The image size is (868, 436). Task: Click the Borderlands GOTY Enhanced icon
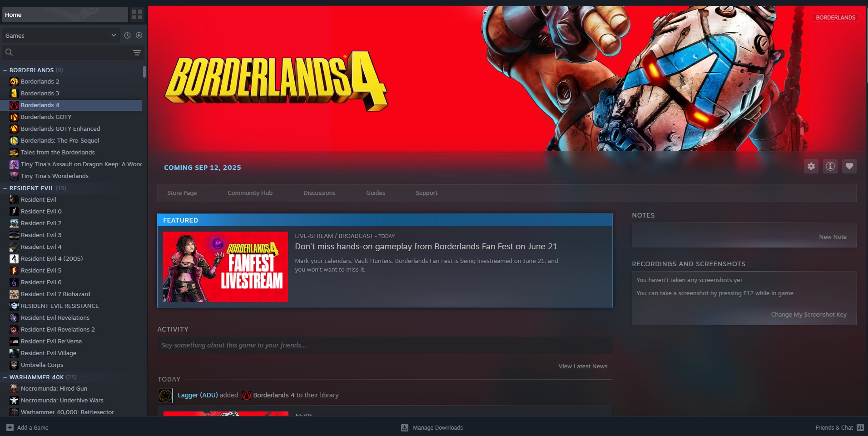pyautogui.click(x=14, y=129)
